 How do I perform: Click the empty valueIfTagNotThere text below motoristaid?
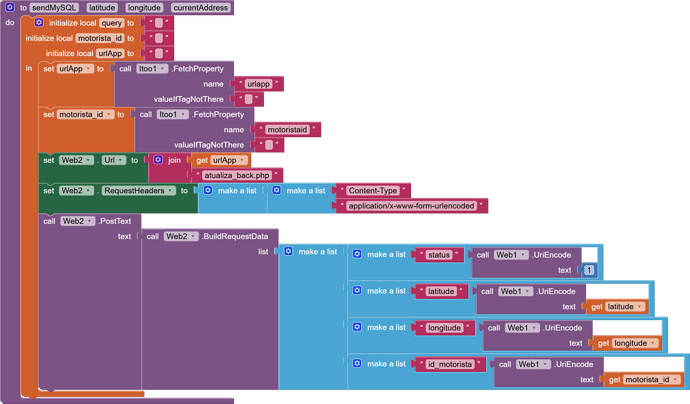click(269, 145)
